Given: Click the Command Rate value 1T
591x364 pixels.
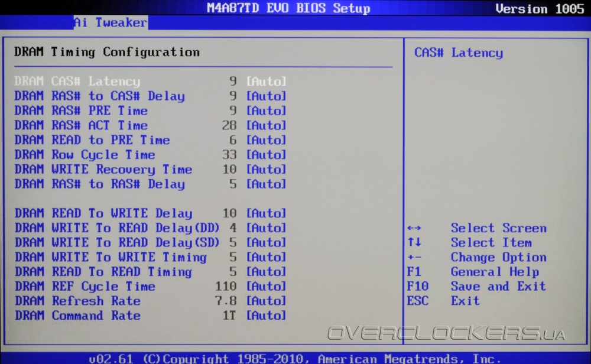Looking at the screenshot, I should (229, 316).
